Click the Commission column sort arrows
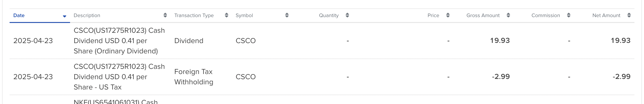This screenshot has height=104, width=644. [569, 15]
